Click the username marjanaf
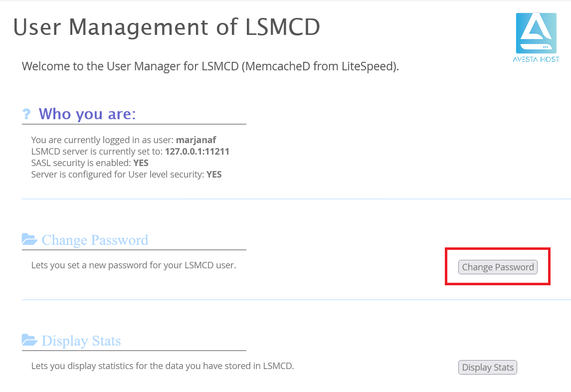The width and height of the screenshot is (571, 392). point(196,140)
